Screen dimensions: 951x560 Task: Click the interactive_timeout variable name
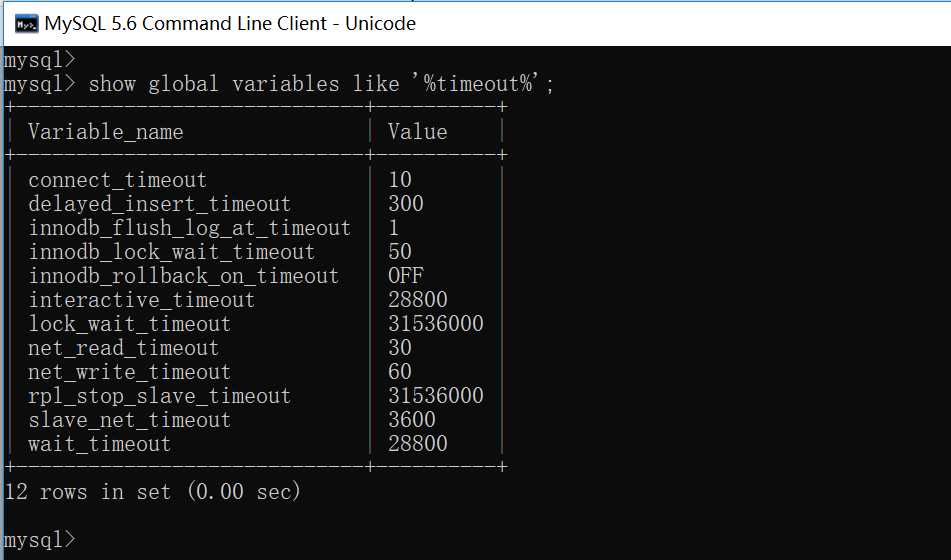point(141,300)
